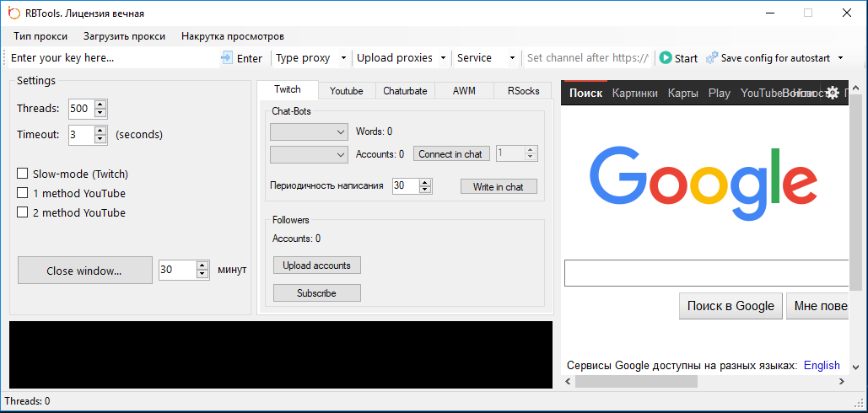Click the Enter key arrow icon
The width and height of the screenshot is (868, 413).
click(x=227, y=58)
